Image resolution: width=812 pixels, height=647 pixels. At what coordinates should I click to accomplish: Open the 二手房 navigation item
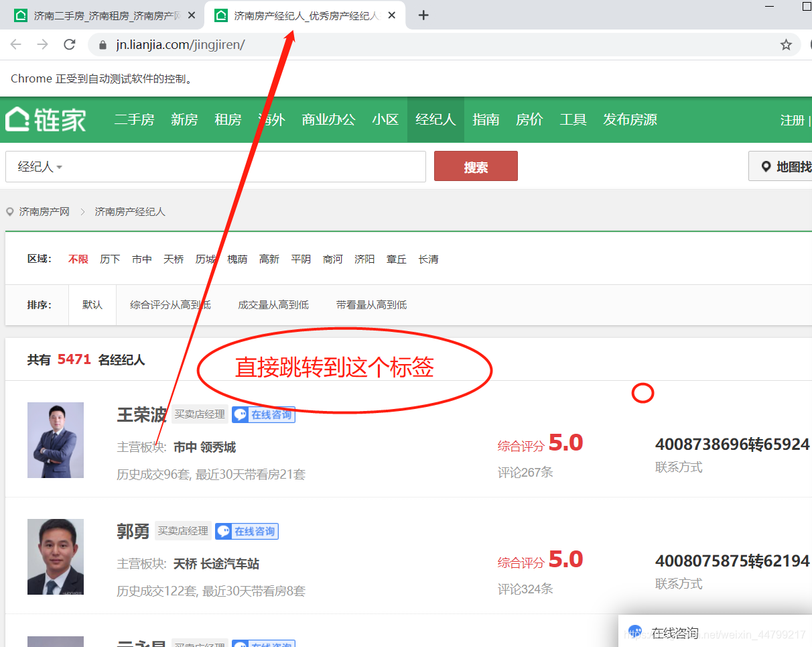click(x=134, y=119)
